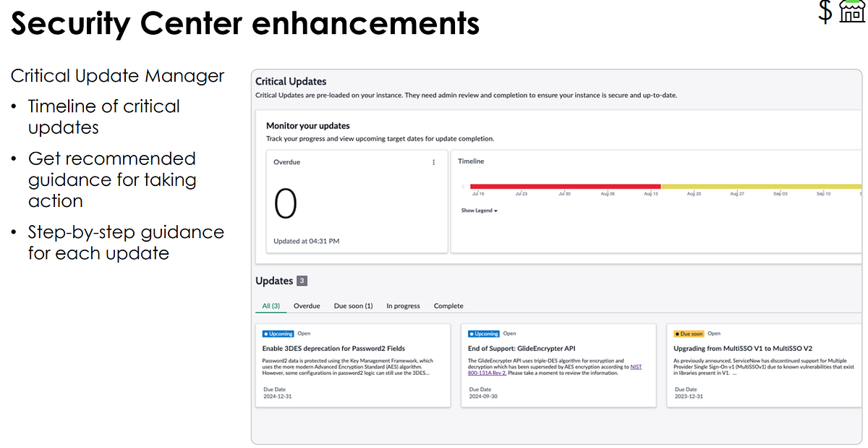Collapse the Show Legend chevron arrow
Screen dimensions: 868x448
[494, 211]
